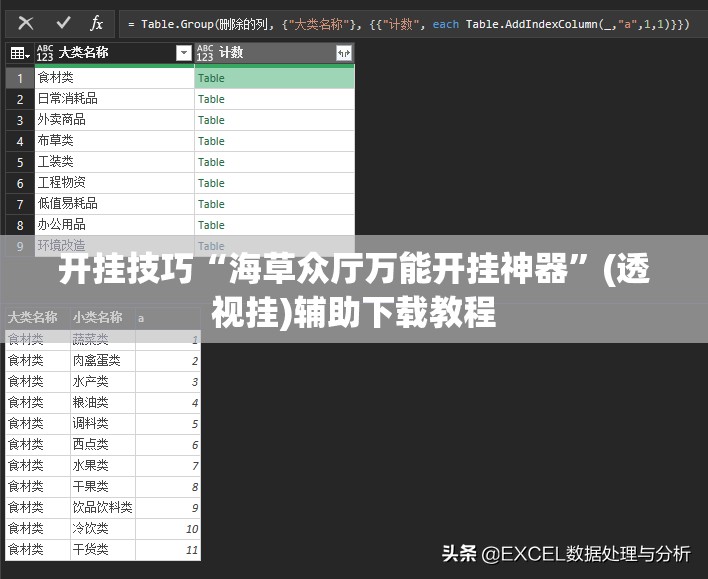Click 粮油类 in the preview table
Viewport: 708px width, 579px height.
(x=90, y=402)
